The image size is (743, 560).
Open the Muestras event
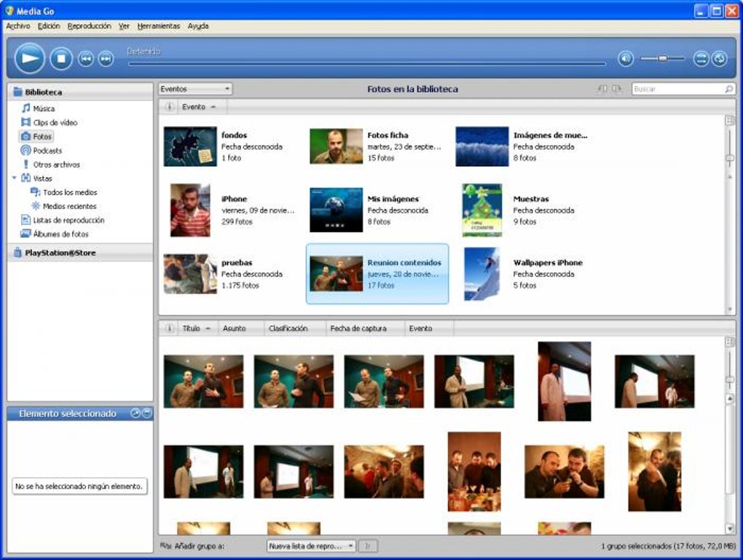pyautogui.click(x=519, y=210)
